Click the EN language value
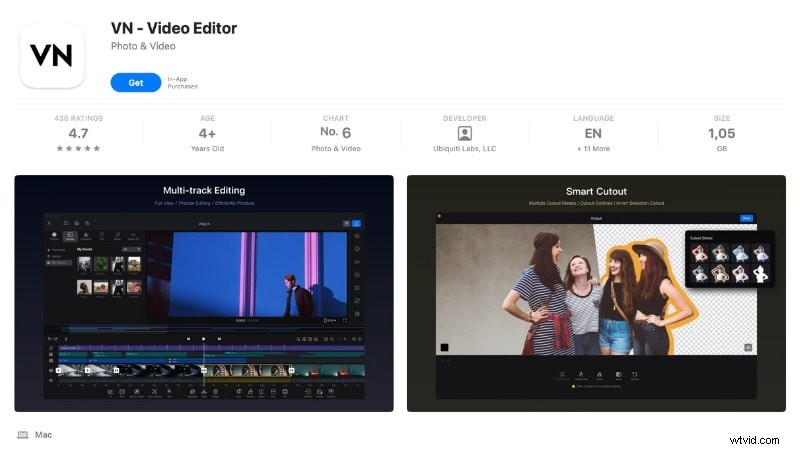 593,133
